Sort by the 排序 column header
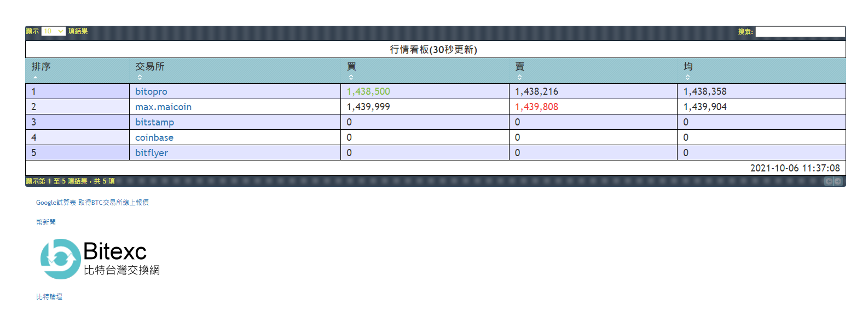The height and width of the screenshot is (327, 868). tap(77, 71)
